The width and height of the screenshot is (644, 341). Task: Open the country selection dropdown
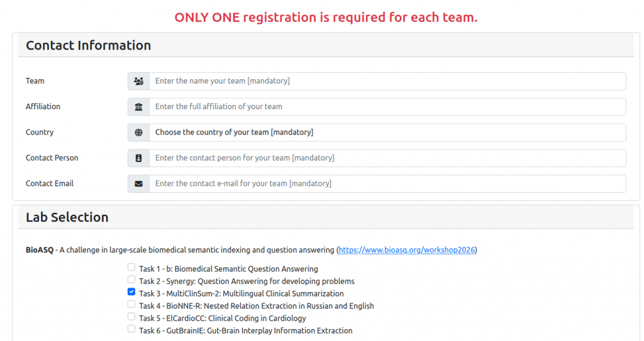387,133
